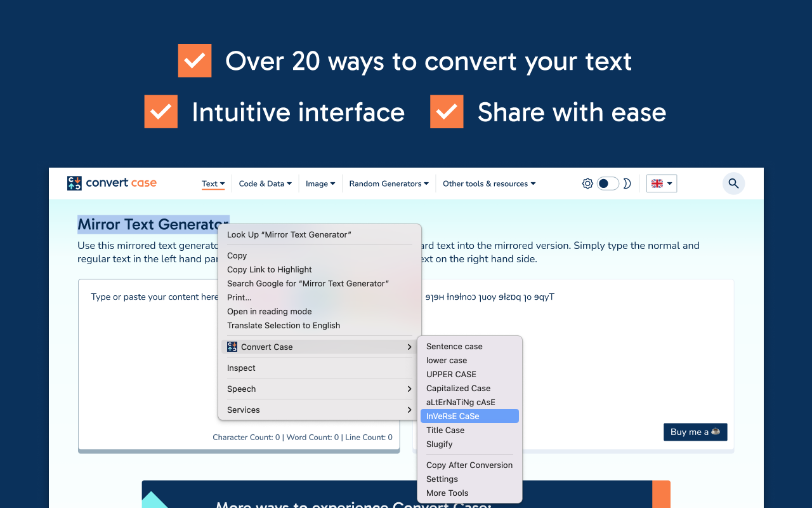Open the Text dropdown menu

click(x=213, y=184)
